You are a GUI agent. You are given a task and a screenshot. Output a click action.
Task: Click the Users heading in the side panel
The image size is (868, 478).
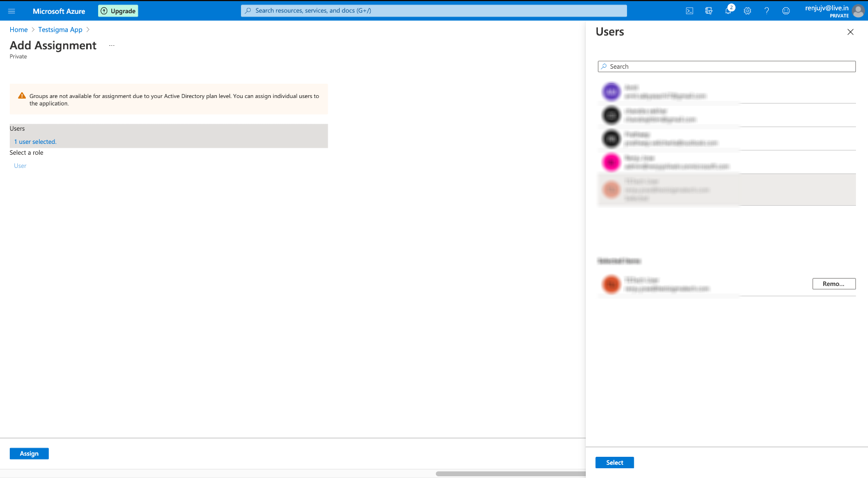(610, 32)
